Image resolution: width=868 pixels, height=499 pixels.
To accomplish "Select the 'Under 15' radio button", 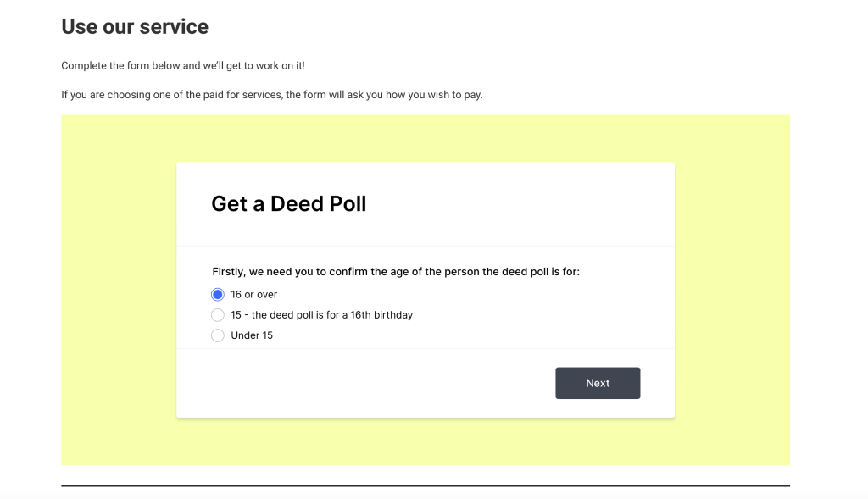I will click(218, 335).
